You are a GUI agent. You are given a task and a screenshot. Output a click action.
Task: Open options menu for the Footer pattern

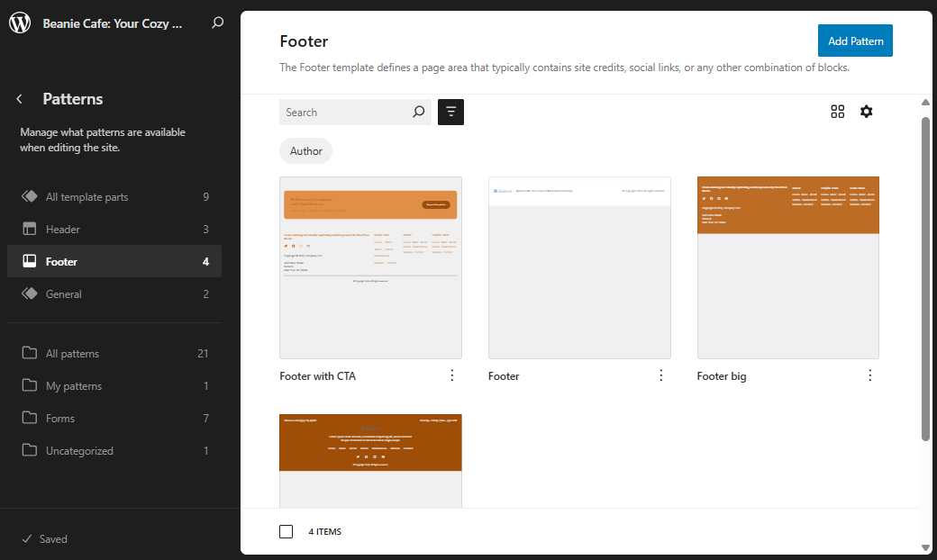coord(660,375)
